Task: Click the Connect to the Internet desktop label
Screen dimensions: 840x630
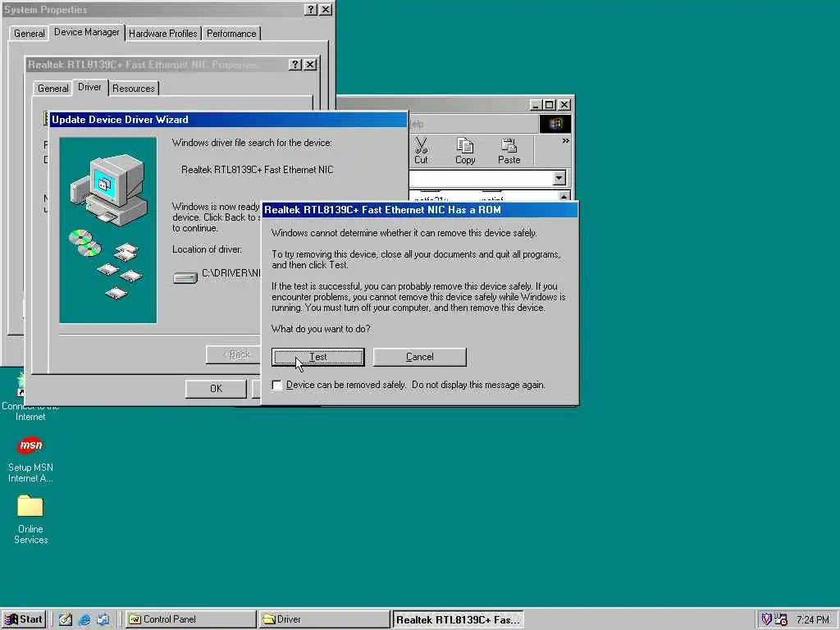Action: [30, 412]
